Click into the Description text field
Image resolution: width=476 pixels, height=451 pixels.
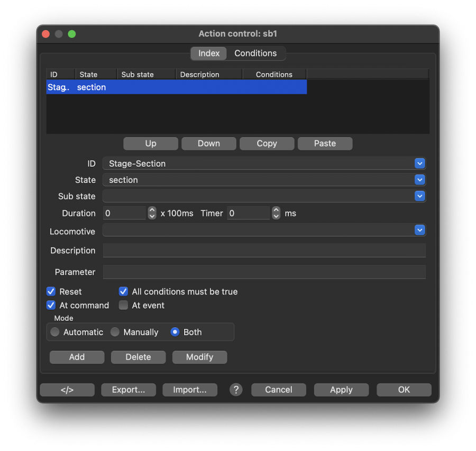click(264, 250)
